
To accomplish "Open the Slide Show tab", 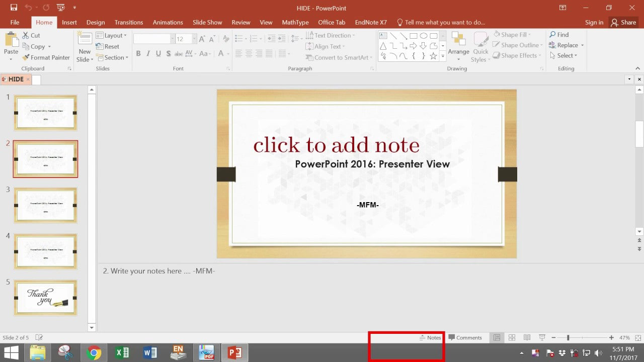I will click(207, 22).
